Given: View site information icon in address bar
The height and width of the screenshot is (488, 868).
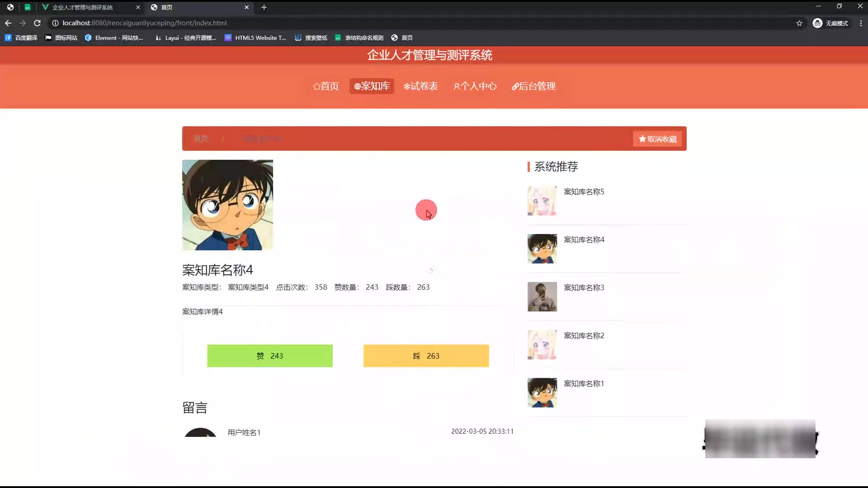Looking at the screenshot, I should tap(55, 23).
